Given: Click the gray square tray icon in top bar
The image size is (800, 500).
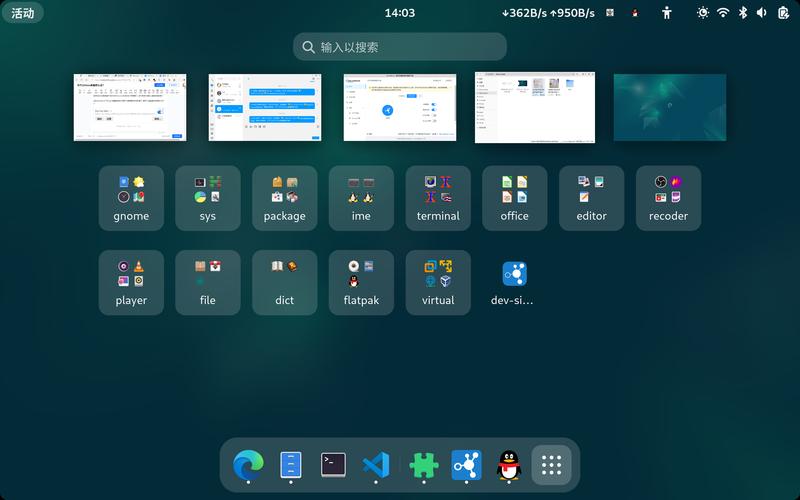Looking at the screenshot, I should 610,13.
